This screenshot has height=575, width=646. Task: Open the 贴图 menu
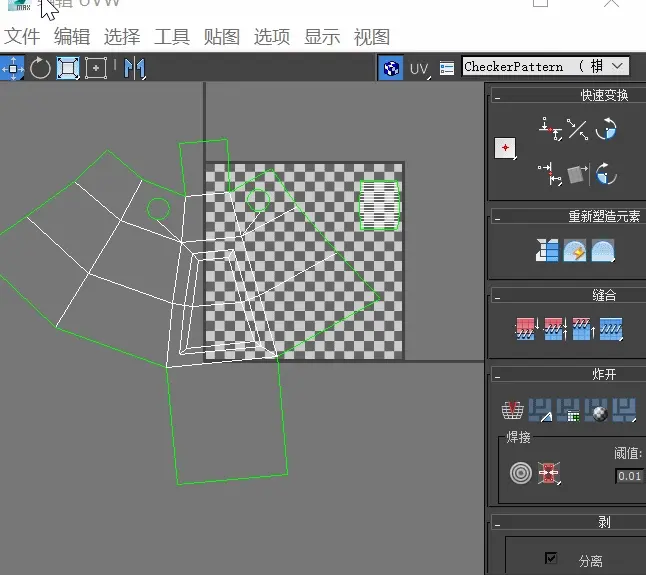point(221,37)
